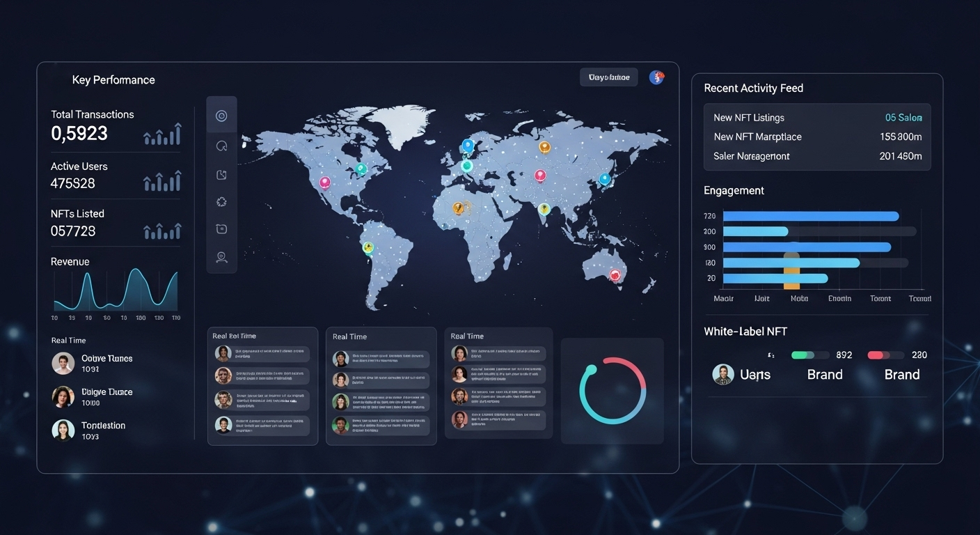Click the Users label in White-Label NFT
The image size is (980, 535).
coord(754,375)
